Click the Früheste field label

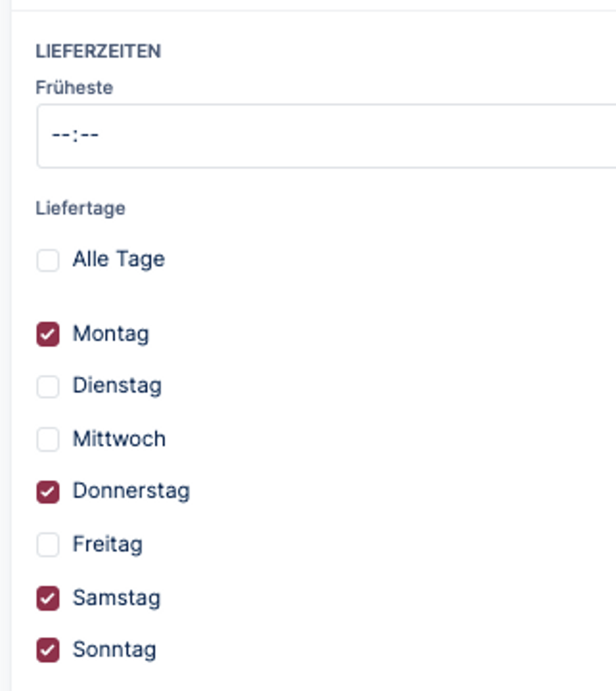tap(74, 88)
